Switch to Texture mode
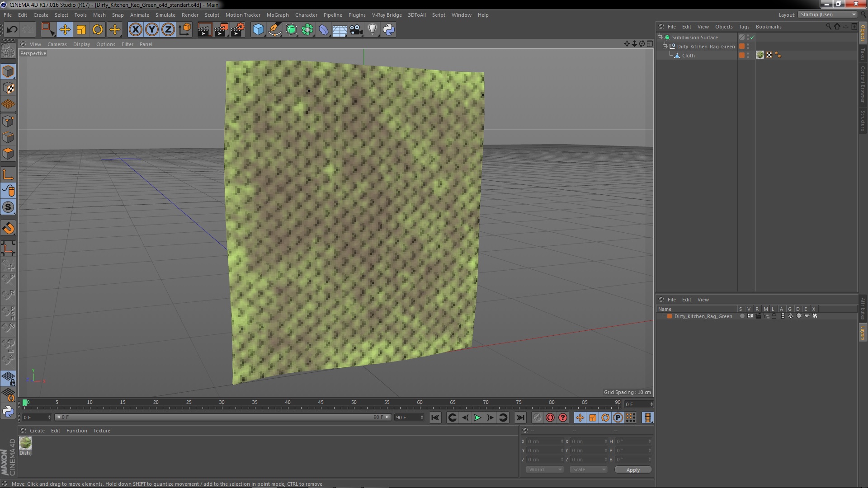The height and width of the screenshot is (488, 868). pos(8,88)
